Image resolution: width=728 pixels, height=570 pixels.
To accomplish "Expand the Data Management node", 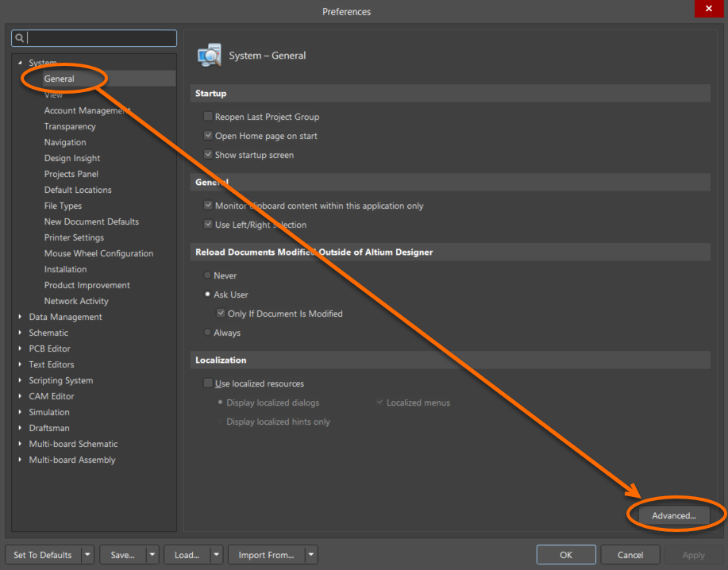I will pos(20,317).
